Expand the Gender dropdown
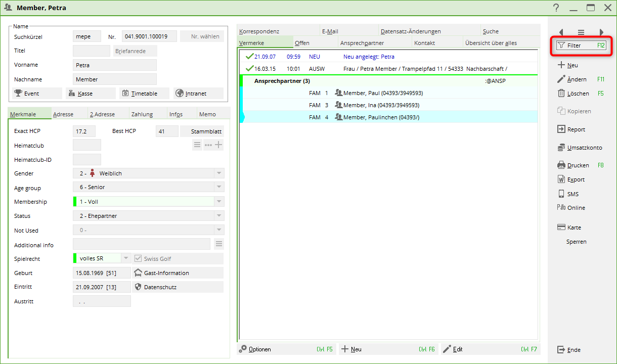 pyautogui.click(x=218, y=173)
